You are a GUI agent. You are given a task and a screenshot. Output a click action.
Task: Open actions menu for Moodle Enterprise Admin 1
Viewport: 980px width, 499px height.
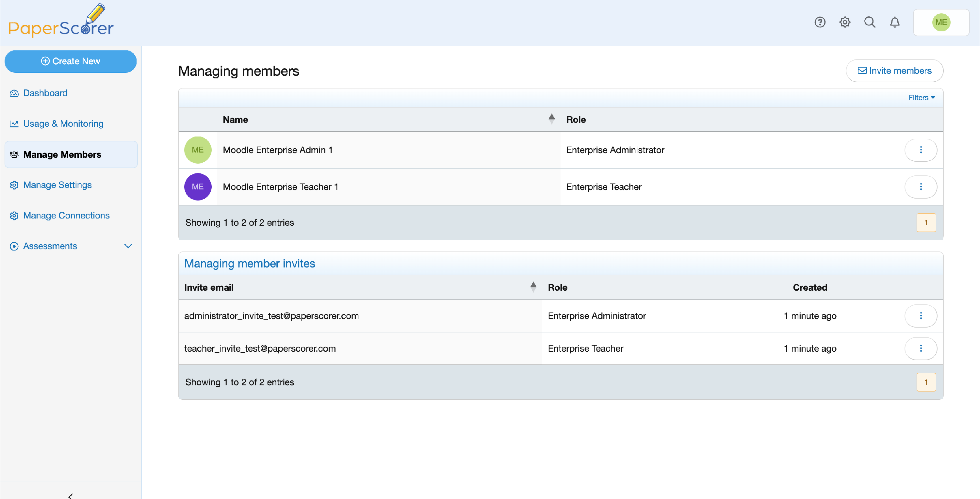[921, 150]
